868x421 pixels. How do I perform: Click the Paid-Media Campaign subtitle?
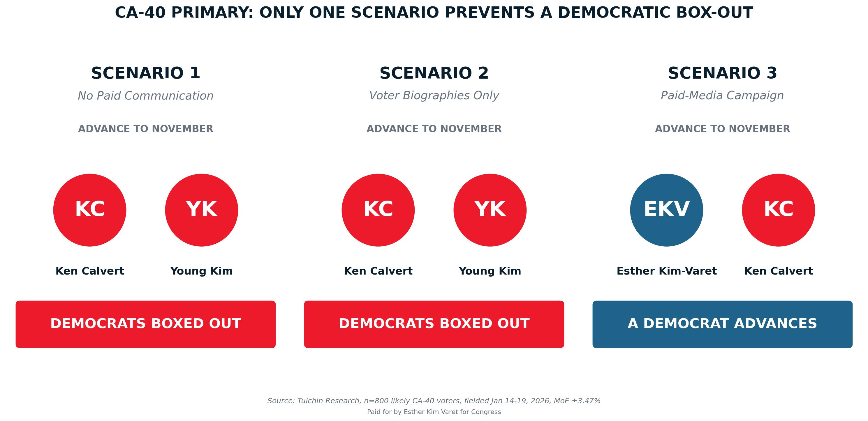pos(722,96)
